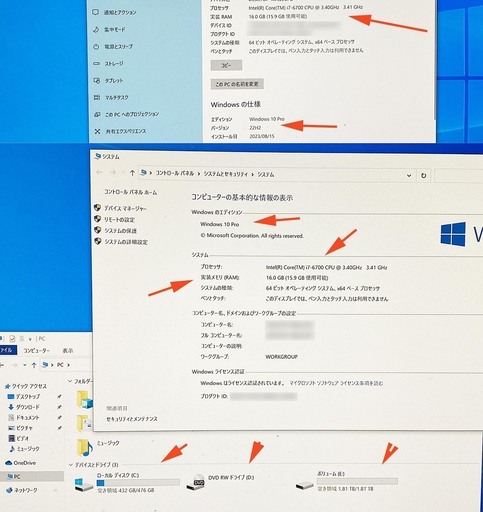This screenshot has width=483, height=512.
Task: Collapse the フォルダー group in Explorer
Action: point(70,381)
